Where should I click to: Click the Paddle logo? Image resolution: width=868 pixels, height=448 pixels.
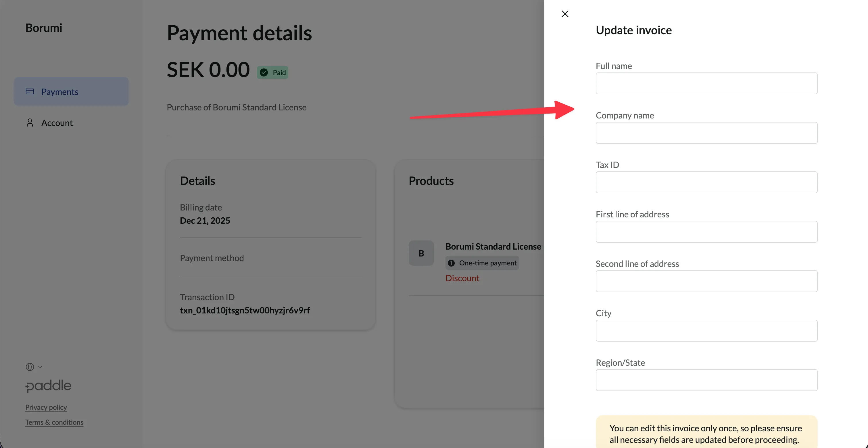[49, 386]
